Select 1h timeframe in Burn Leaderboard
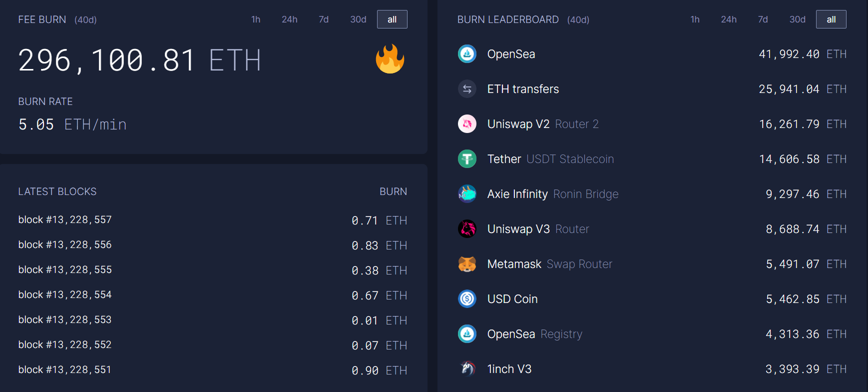This screenshot has height=392, width=868. pos(695,19)
